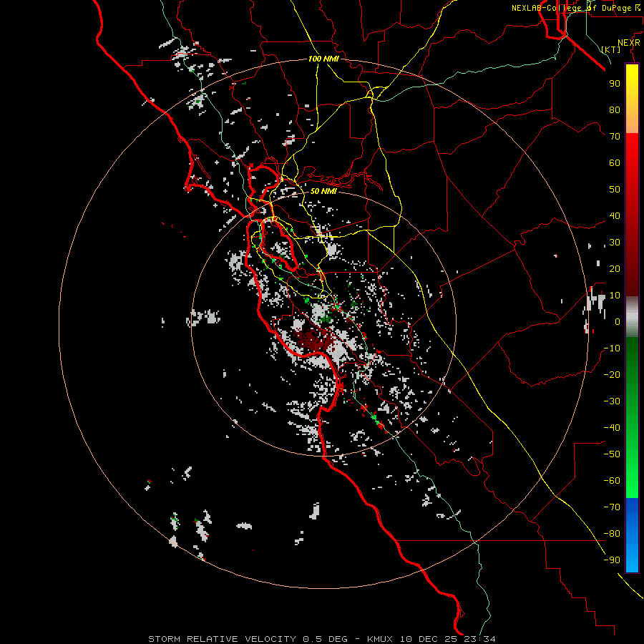Click the positive 30 scale value
The height and width of the screenshot is (644, 644).
tap(615, 243)
